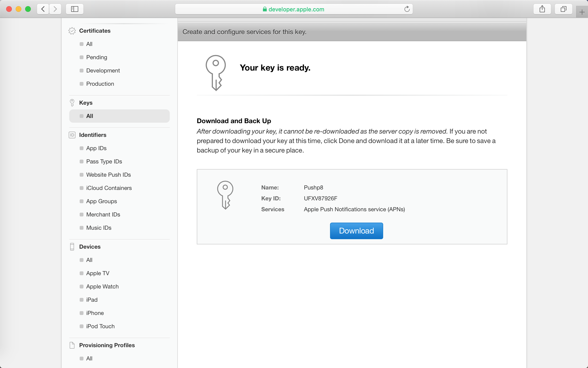Open Pass Type IDs
588x368 pixels.
[x=104, y=162]
